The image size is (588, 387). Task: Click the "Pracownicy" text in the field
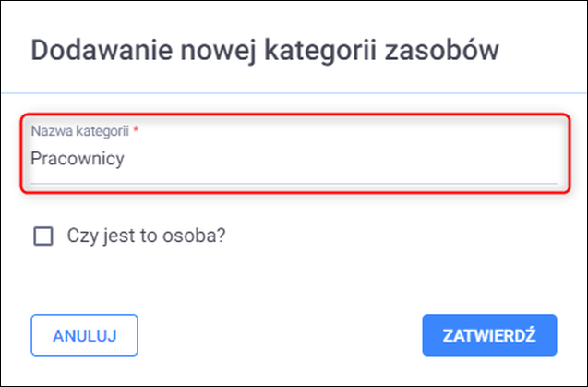[78, 159]
